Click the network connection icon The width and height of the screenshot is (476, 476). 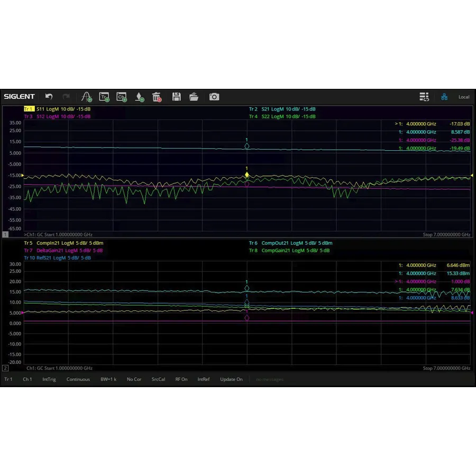pyautogui.click(x=444, y=97)
